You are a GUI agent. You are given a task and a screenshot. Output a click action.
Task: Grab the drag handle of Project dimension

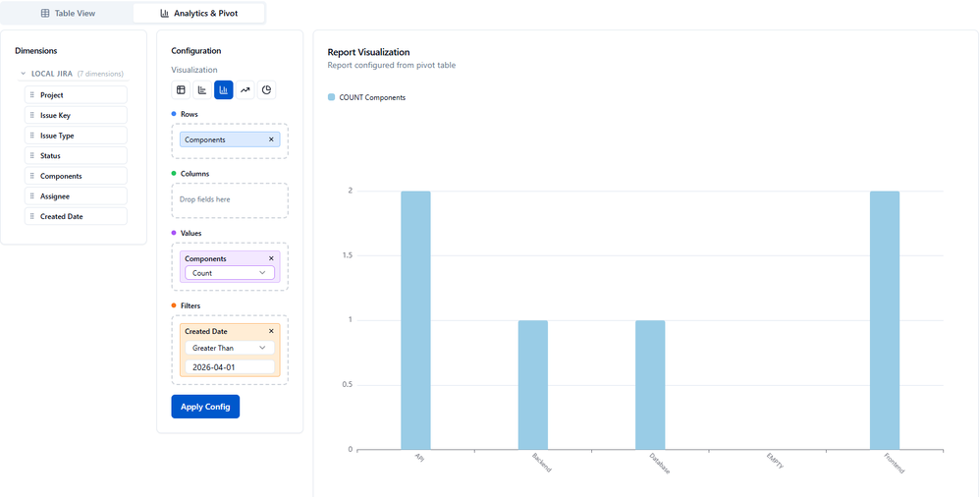coord(32,95)
